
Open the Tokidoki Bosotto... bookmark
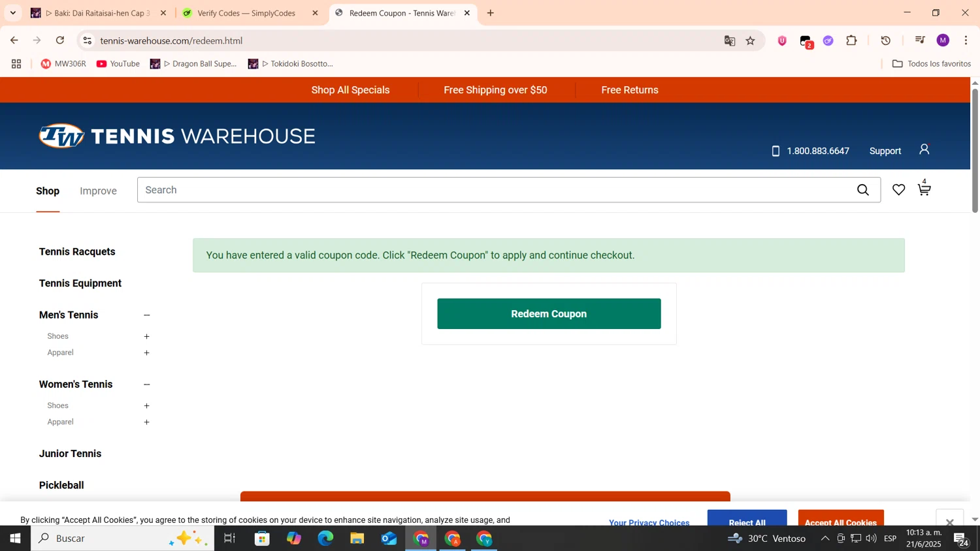pyautogui.click(x=291, y=64)
